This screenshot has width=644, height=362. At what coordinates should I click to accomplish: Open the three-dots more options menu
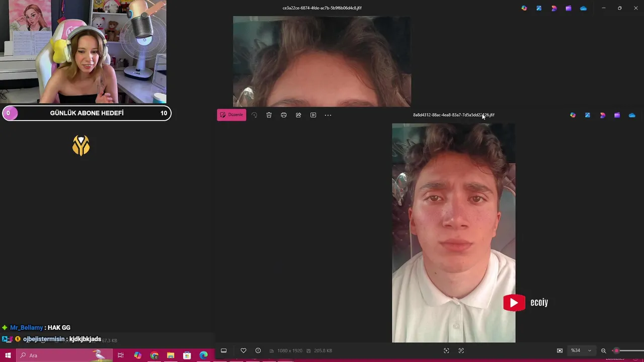pos(328,115)
